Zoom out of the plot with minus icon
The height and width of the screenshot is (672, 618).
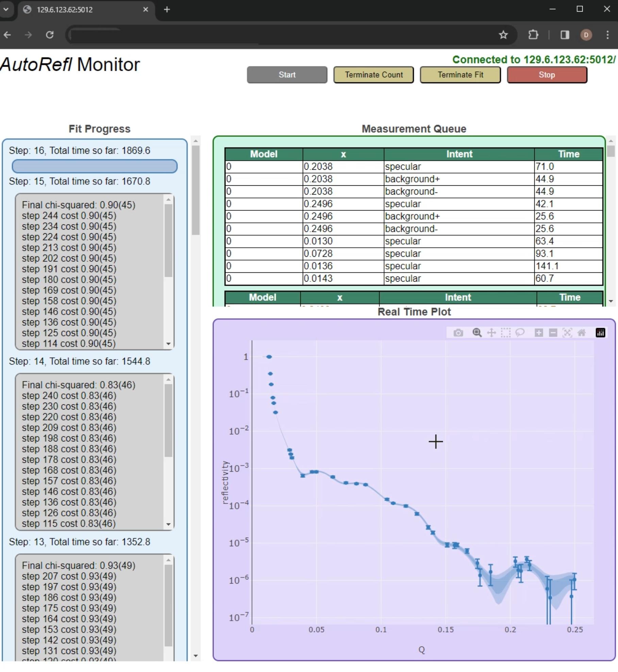coord(552,333)
